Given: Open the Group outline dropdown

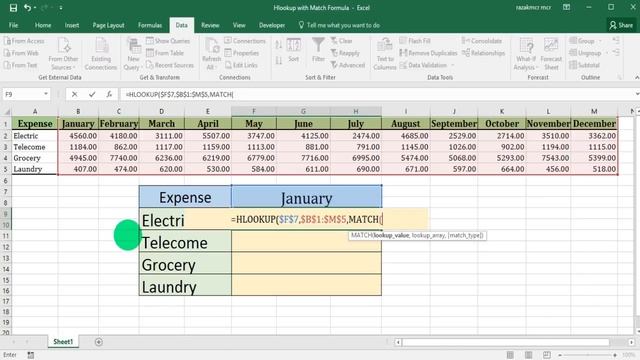Looking at the screenshot, I should point(585,41).
